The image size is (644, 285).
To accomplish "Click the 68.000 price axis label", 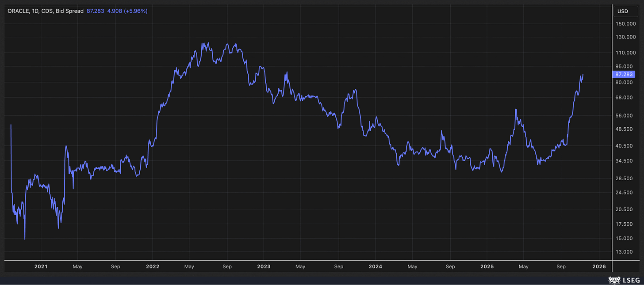I will tap(625, 98).
